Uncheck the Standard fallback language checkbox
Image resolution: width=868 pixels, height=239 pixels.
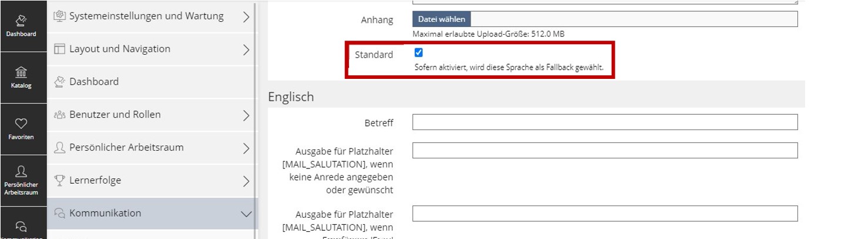coord(419,52)
